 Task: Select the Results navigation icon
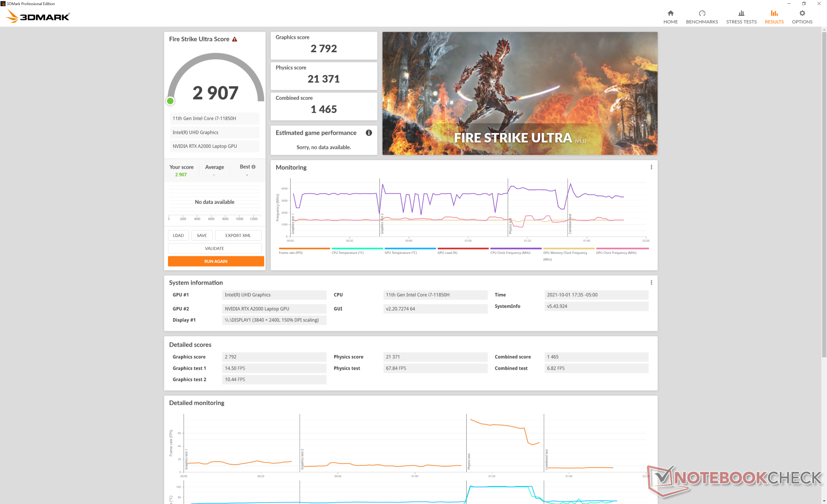click(x=774, y=13)
